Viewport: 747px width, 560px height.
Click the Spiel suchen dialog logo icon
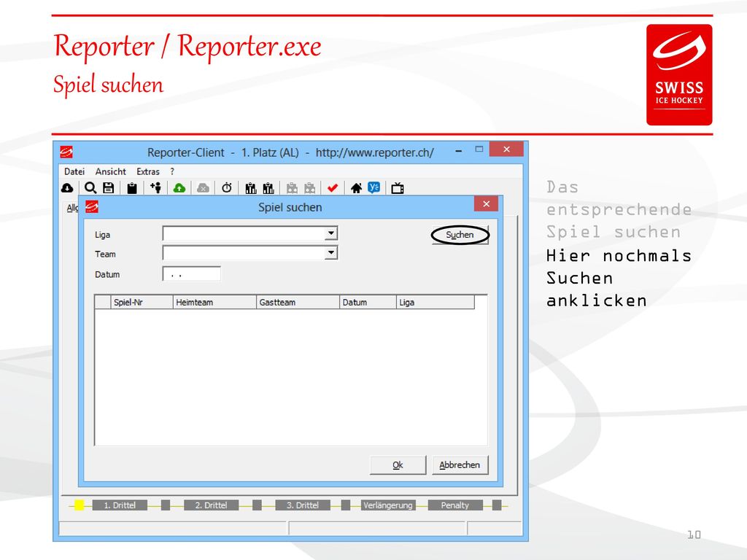pyautogui.click(x=91, y=206)
